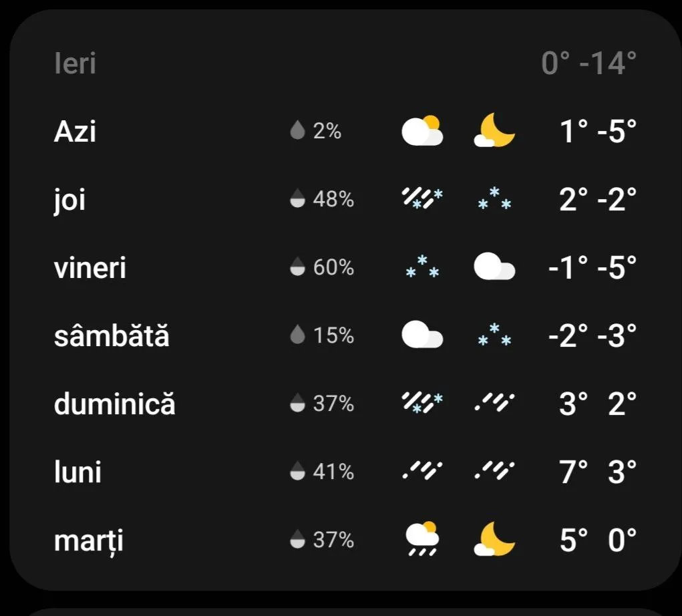
Task: Tap the daytime snow icon for vineri
Action: 422,268
